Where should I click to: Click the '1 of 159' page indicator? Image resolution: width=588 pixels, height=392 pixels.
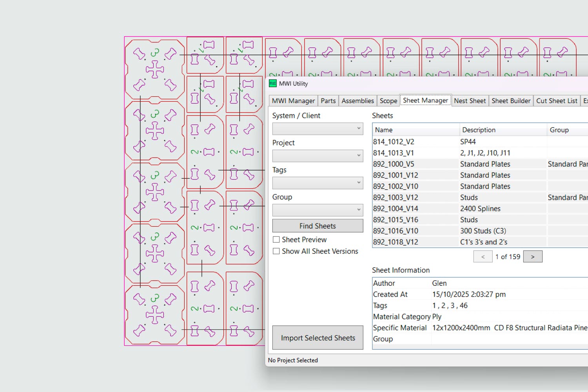(508, 257)
